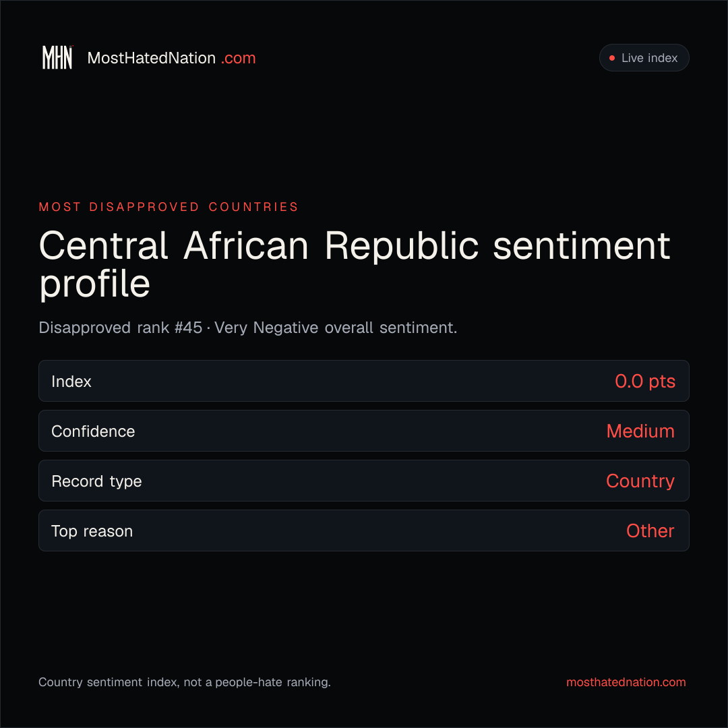728x728 pixels.
Task: Click the Country sentiment index footer disclaimer
Action: click(184, 682)
